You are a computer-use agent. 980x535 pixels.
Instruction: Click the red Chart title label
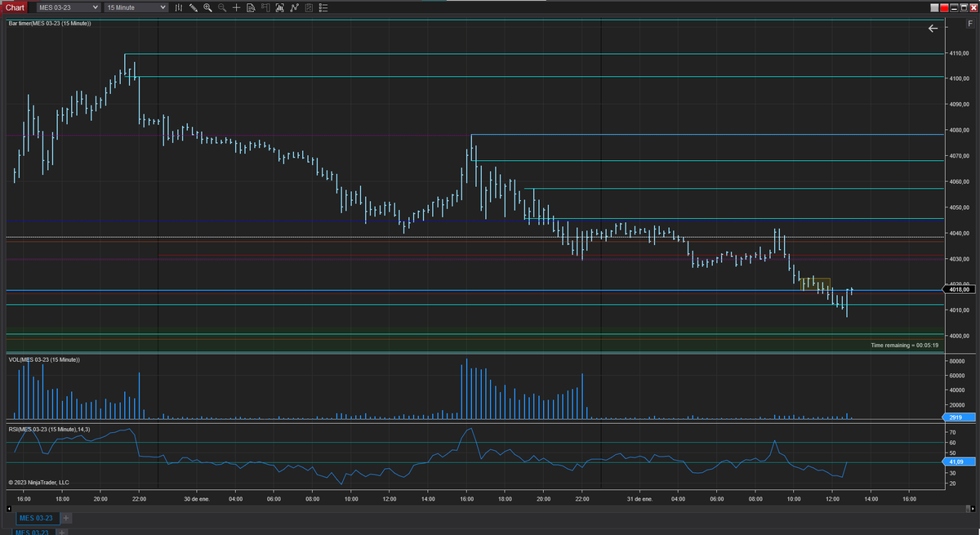click(14, 7)
